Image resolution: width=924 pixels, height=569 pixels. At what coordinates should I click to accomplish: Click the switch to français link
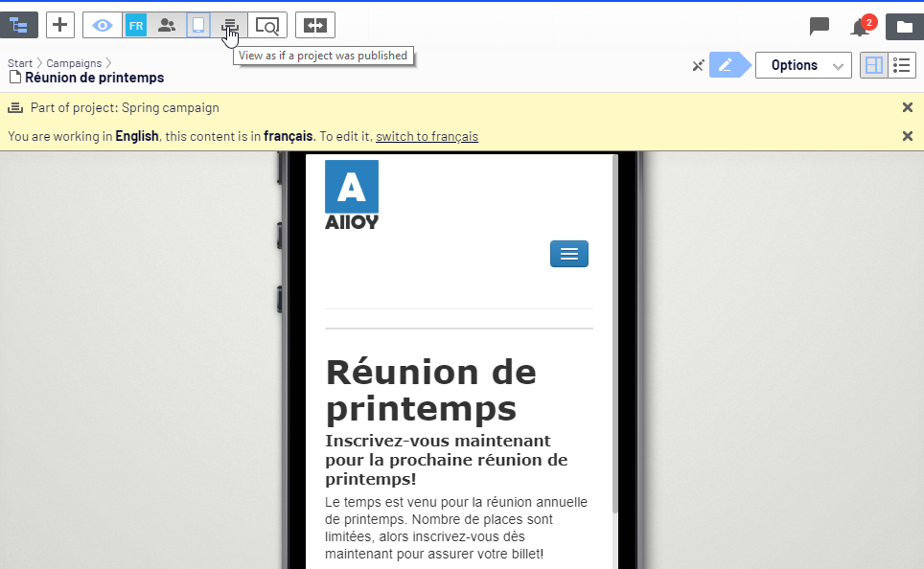tap(427, 136)
